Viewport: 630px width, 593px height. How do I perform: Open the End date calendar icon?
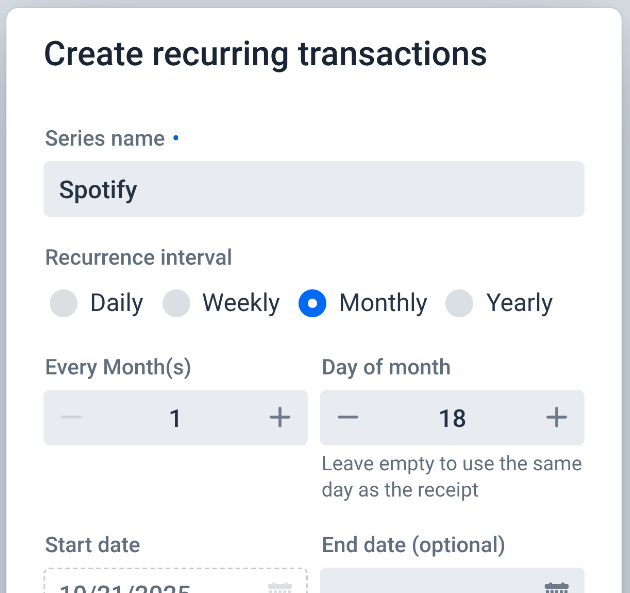[x=556, y=587]
